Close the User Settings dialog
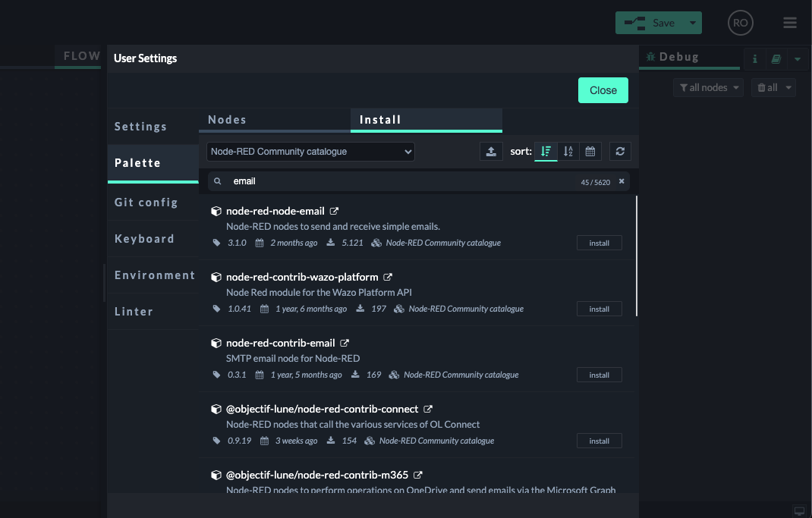Viewport: 812px width, 518px height. (x=603, y=89)
